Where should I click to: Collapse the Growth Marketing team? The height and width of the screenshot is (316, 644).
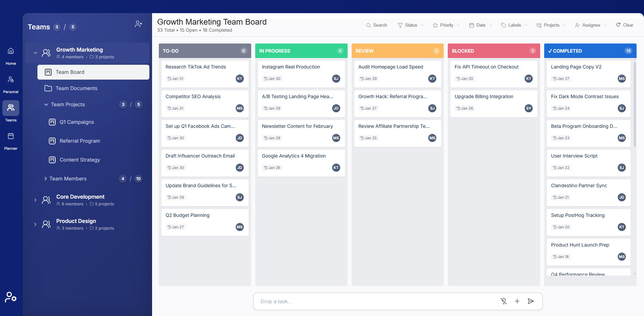coord(35,53)
